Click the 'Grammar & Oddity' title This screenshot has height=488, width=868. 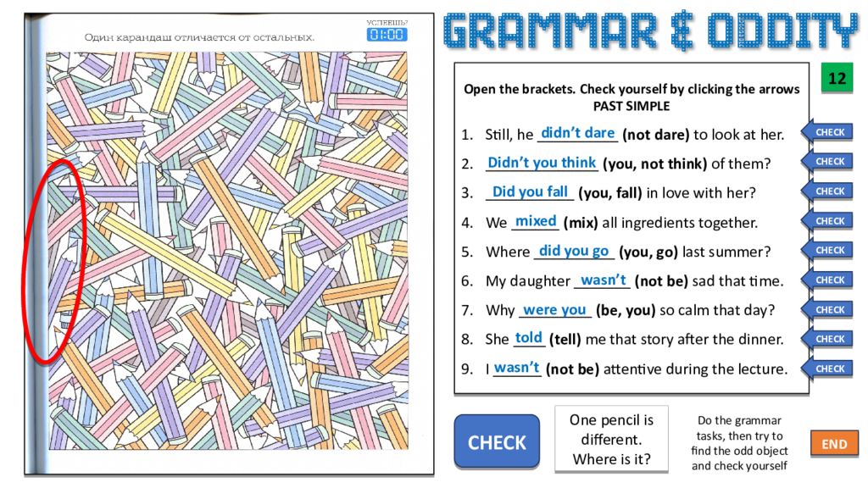point(650,31)
